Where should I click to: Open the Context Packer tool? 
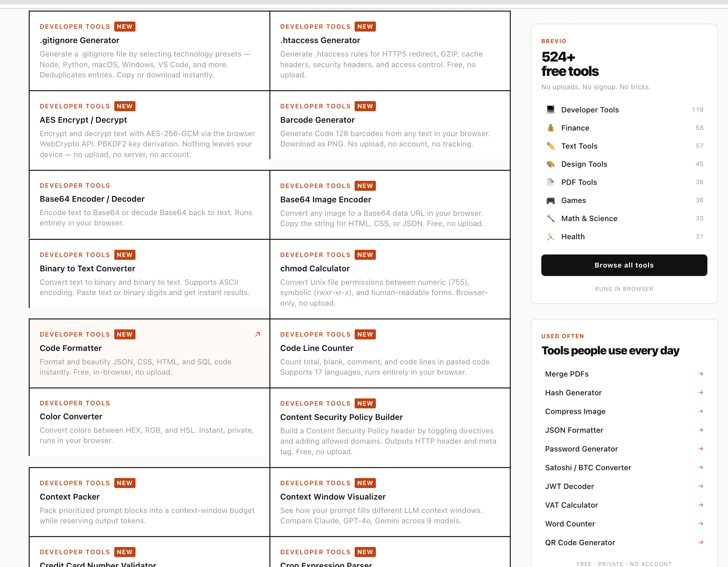[x=149, y=502]
